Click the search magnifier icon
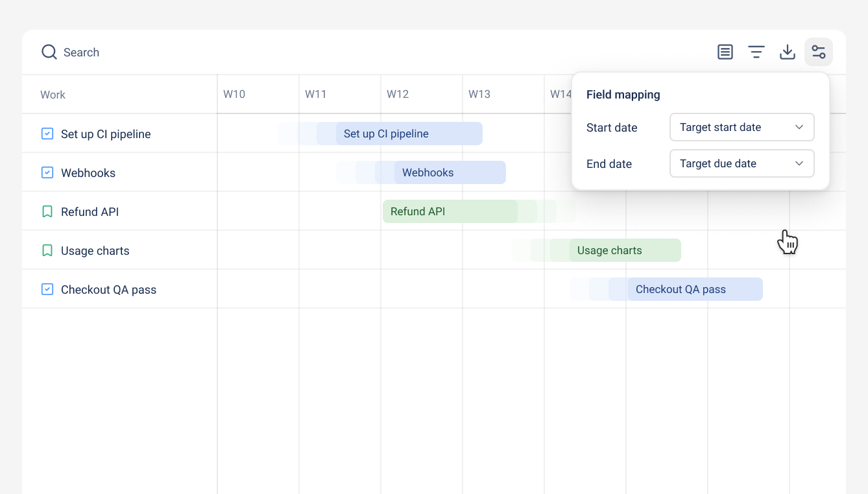Viewport: 868px width, 494px height. pos(49,52)
